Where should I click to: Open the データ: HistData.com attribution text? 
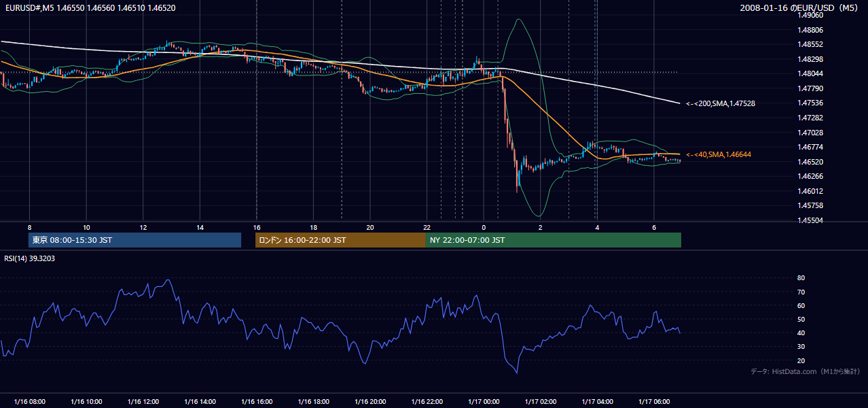806,371
